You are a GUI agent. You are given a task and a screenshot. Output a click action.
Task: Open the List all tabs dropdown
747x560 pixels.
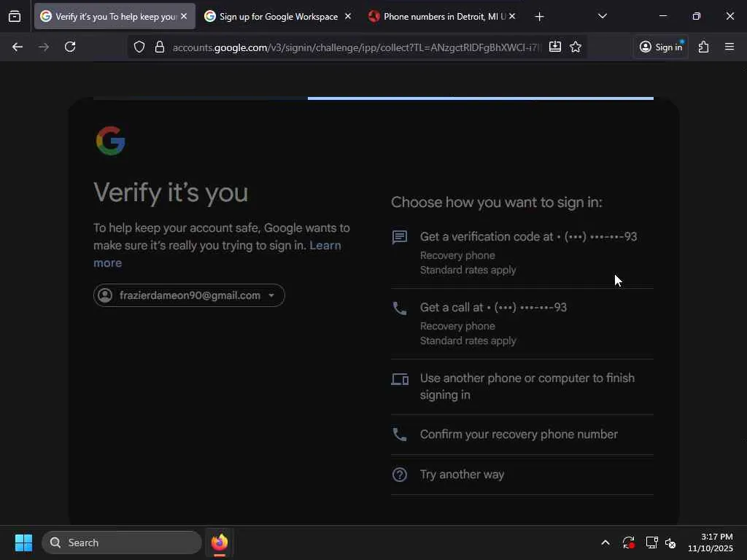[x=602, y=16]
